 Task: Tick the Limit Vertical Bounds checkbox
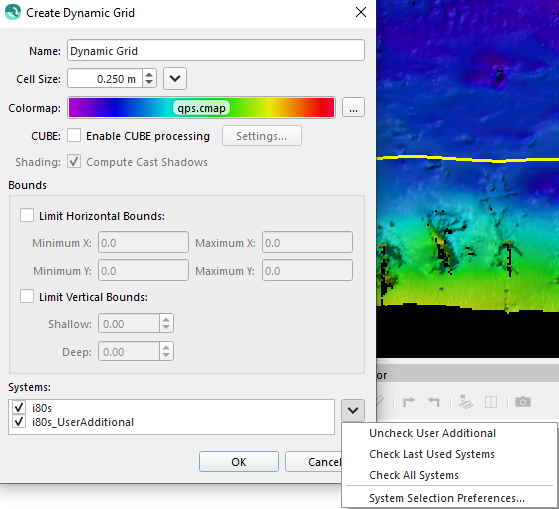coord(27,296)
